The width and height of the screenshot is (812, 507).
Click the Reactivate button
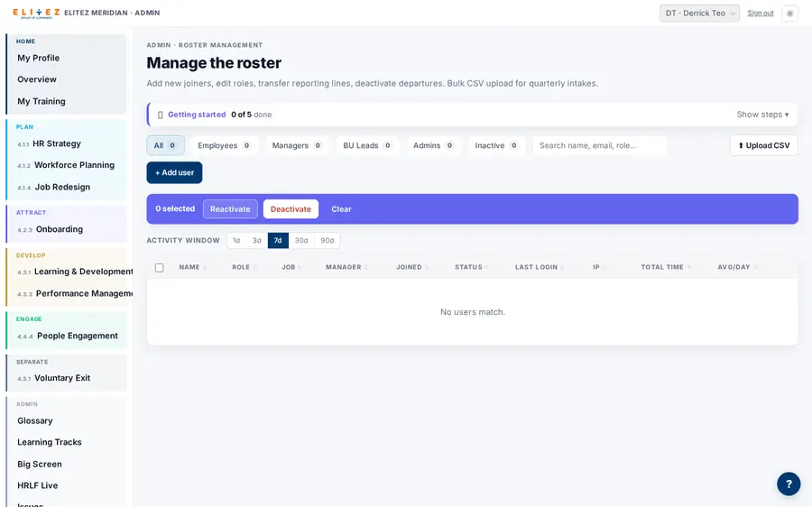230,209
